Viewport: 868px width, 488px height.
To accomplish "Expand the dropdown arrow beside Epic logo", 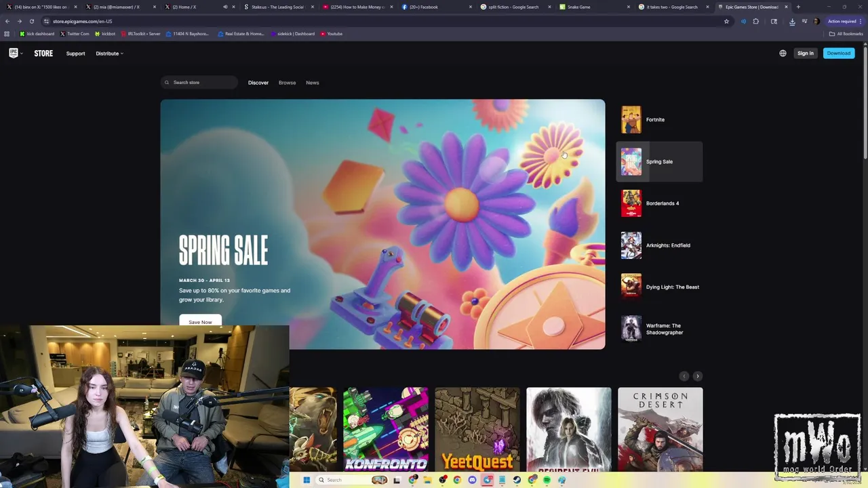I will [x=21, y=54].
